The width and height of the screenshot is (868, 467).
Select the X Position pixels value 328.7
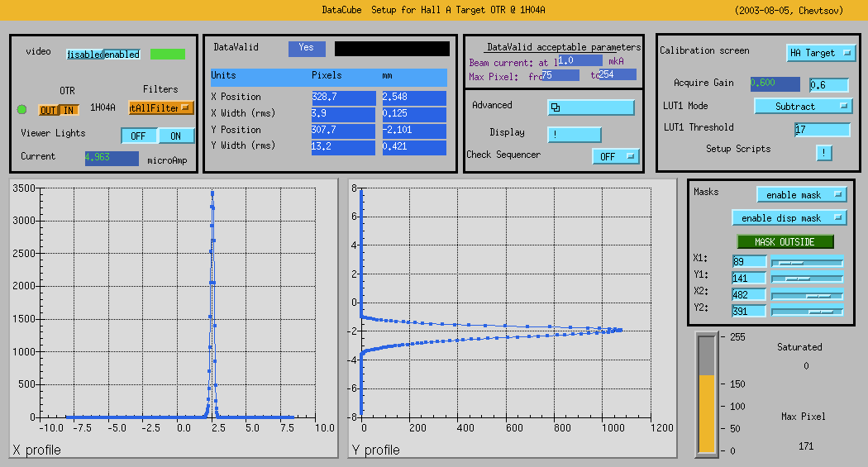[343, 98]
